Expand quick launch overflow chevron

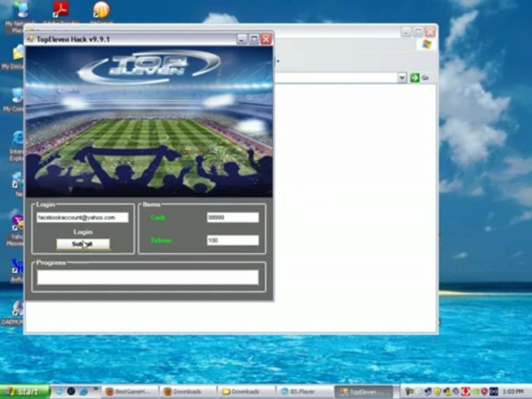point(96,388)
